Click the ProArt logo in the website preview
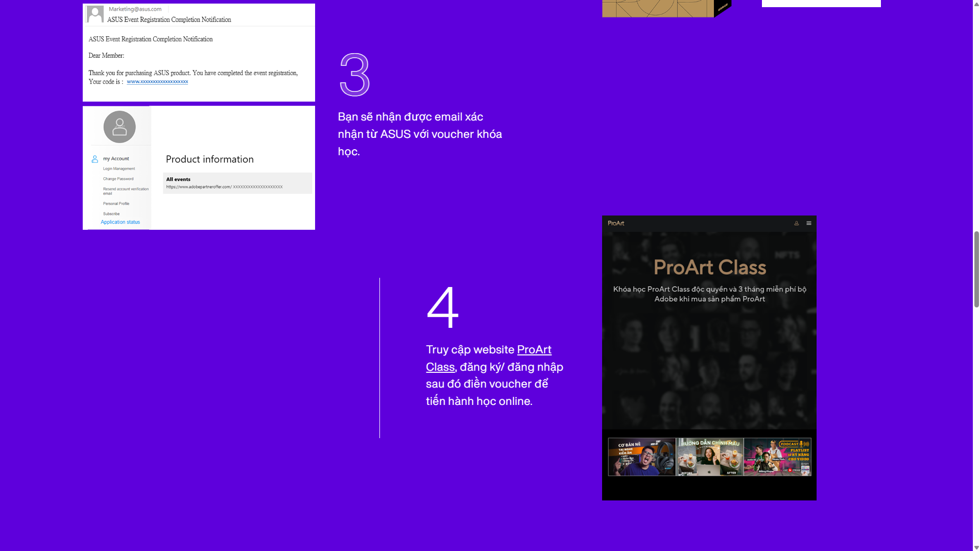980x551 pixels. click(616, 223)
